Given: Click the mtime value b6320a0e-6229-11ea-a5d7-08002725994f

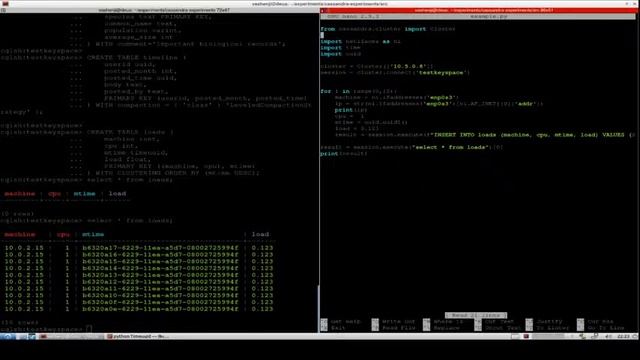Looking at the screenshot, I should click(x=160, y=309).
